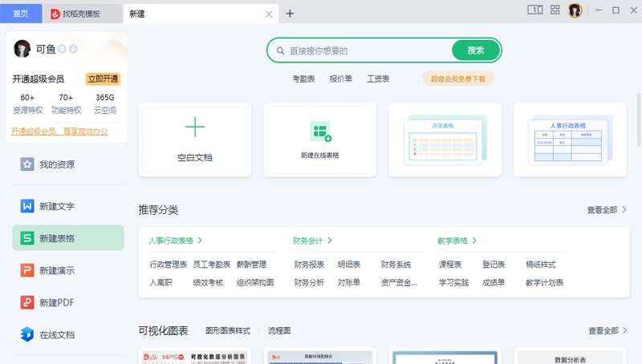Click 行政管理表 category link

(169, 265)
